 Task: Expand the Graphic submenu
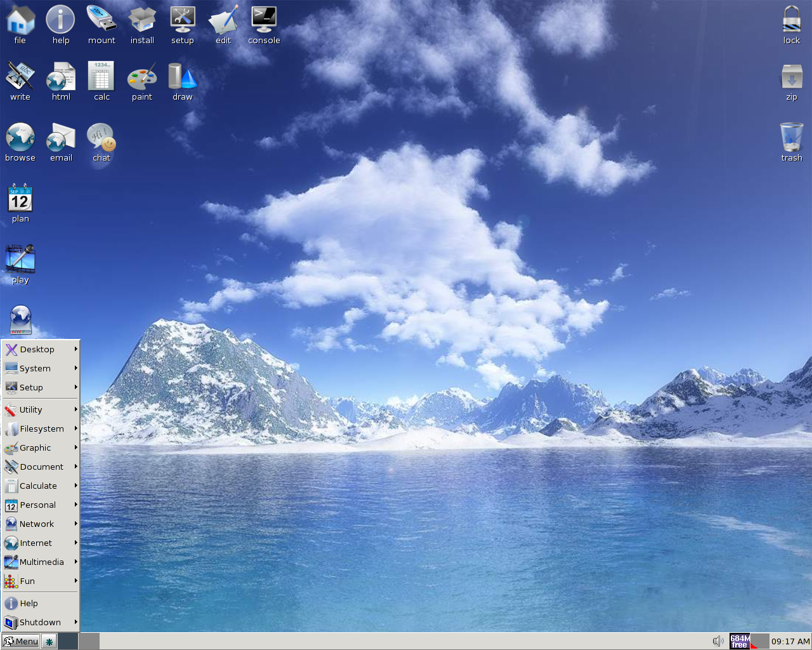(41, 448)
